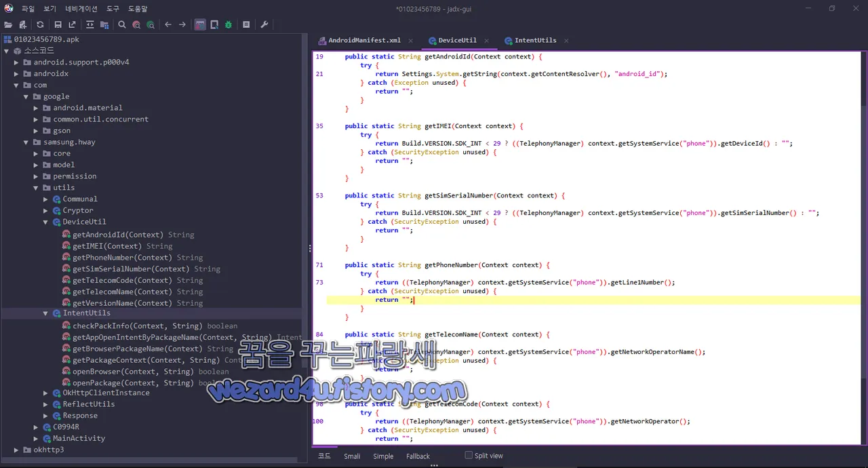Switch to the Smali view tab
The image size is (868, 468).
[352, 456]
